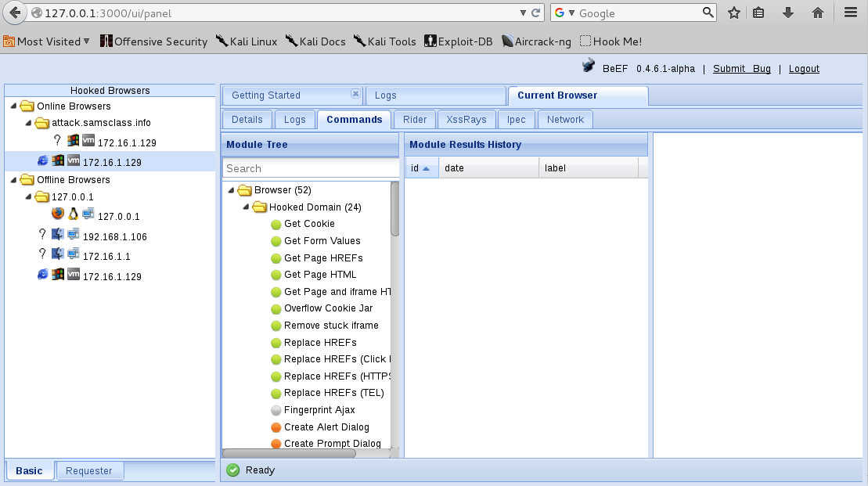This screenshot has width=868, height=486.
Task: Click the Module Tree horizontal scrollbar
Action: (289, 453)
